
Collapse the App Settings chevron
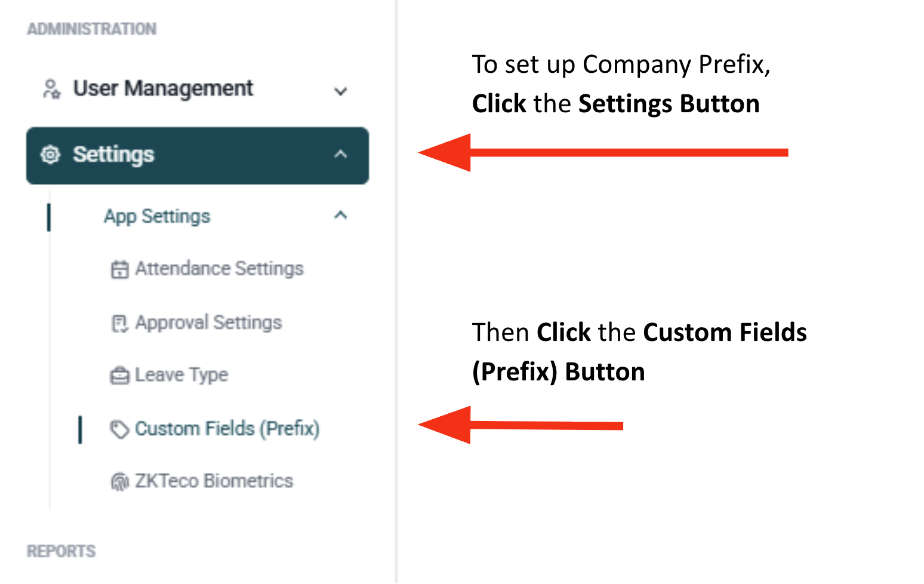340,216
